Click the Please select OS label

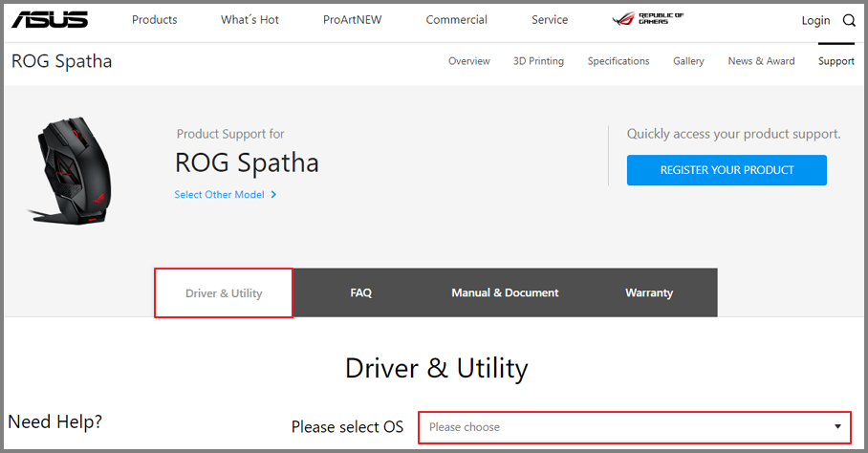[347, 427]
